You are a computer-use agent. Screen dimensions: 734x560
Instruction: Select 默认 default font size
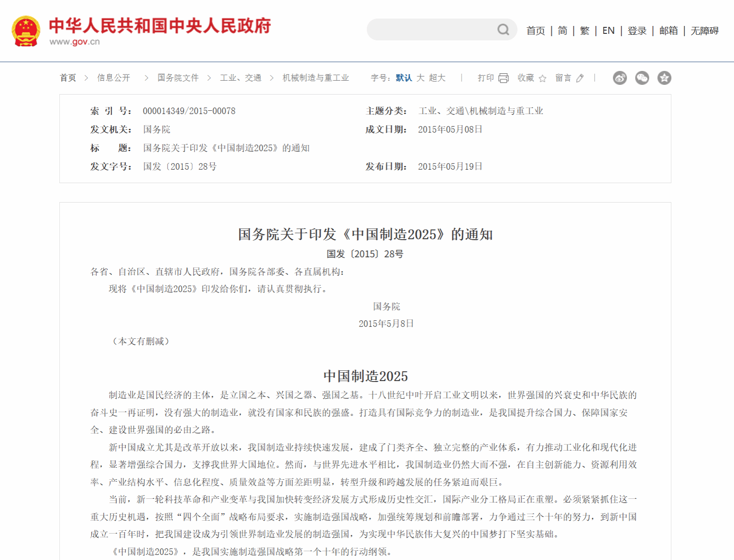404,78
